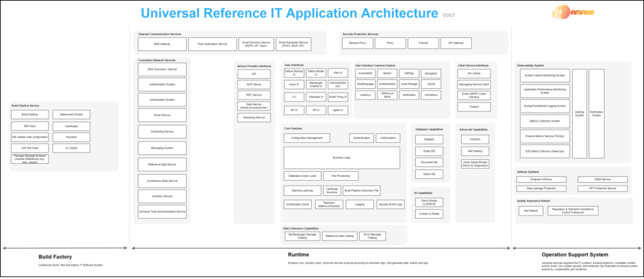Select the 'File Processing' box

click(340, 176)
